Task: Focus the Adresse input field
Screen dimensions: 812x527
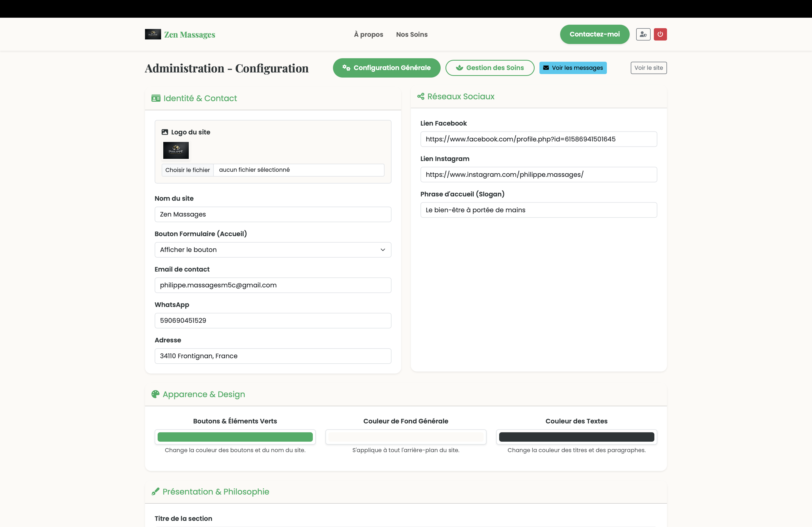Action: [273, 356]
